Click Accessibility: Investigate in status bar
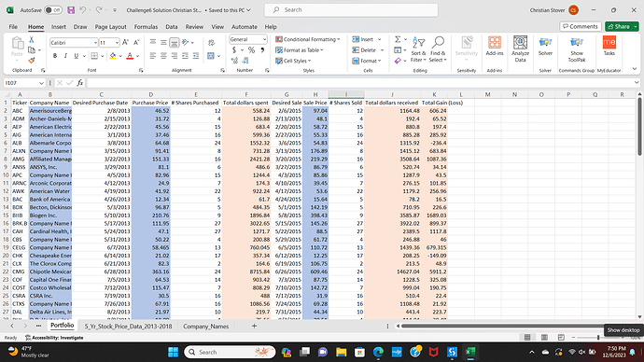Viewport: 644px width, 362px height. (x=54, y=338)
